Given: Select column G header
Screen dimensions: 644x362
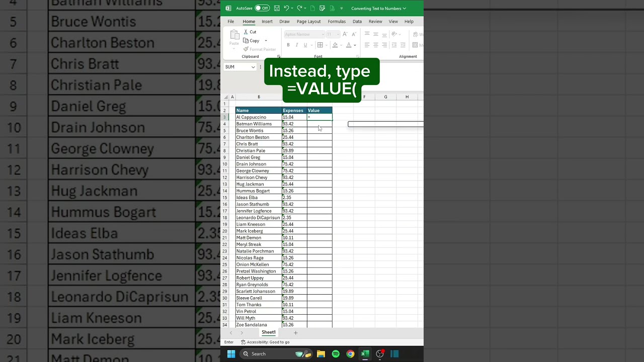Looking at the screenshot, I should [x=386, y=97].
